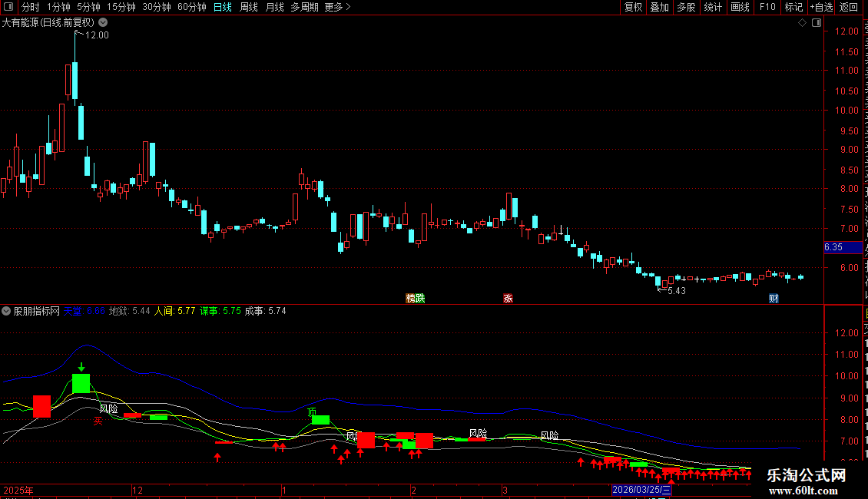Click the 标记 mark button
The height and width of the screenshot is (499, 868).
pos(793,7)
